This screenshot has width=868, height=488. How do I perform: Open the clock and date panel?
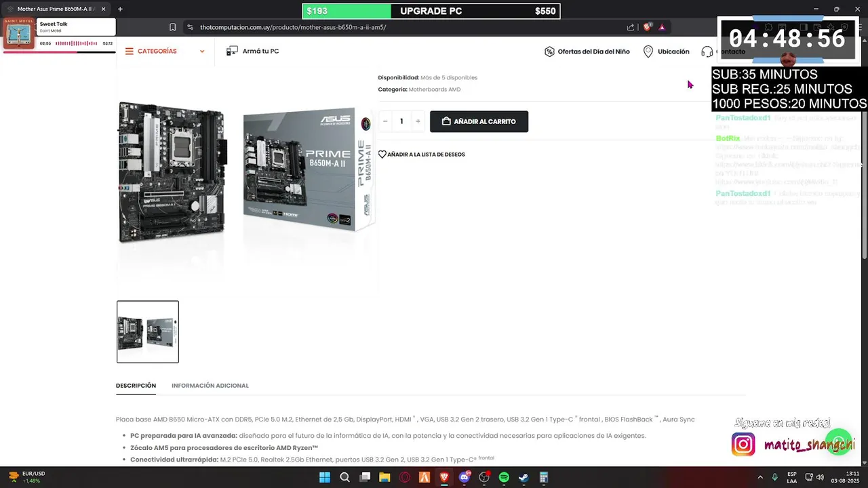coord(846,477)
